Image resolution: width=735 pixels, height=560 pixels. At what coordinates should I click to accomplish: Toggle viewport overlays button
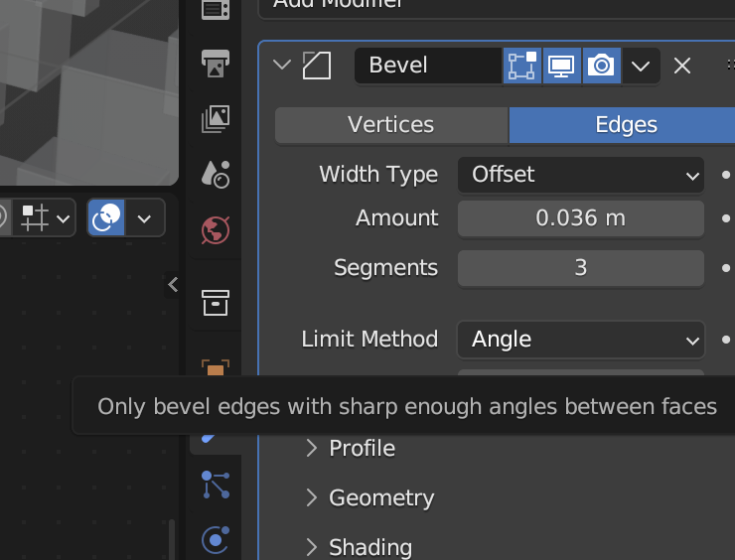tap(106, 217)
